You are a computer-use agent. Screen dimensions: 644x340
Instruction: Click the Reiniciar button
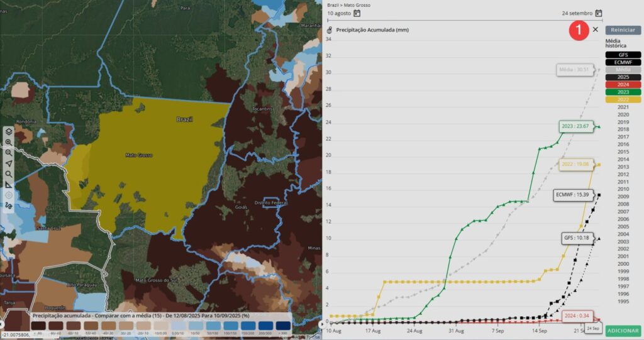click(623, 30)
